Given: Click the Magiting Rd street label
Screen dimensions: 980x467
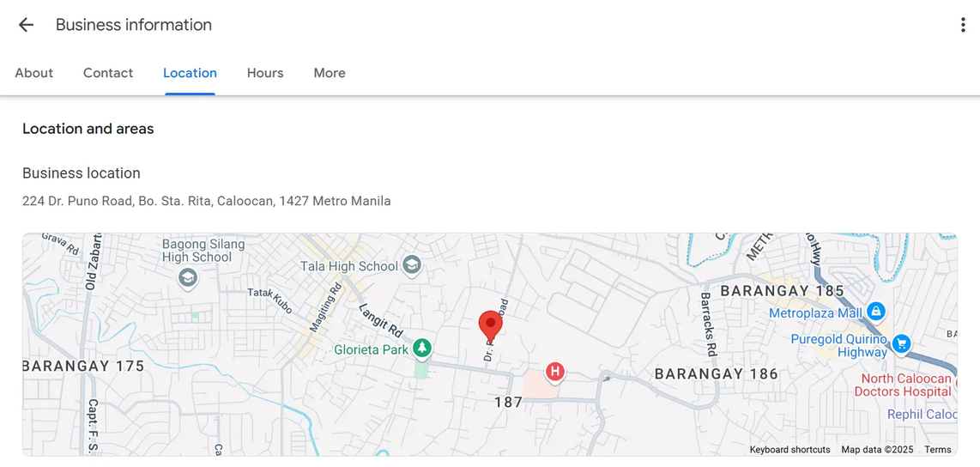Looking at the screenshot, I should pos(326,306).
